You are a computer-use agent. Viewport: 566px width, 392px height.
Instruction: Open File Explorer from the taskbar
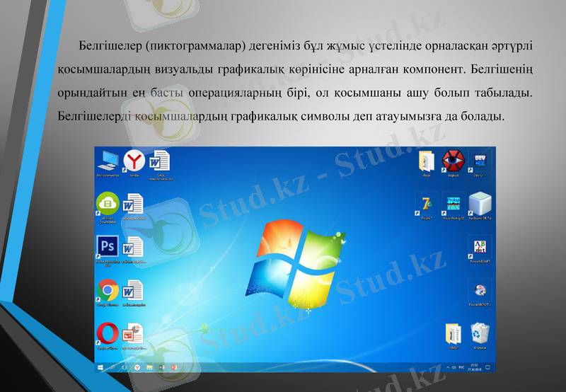[149, 367]
